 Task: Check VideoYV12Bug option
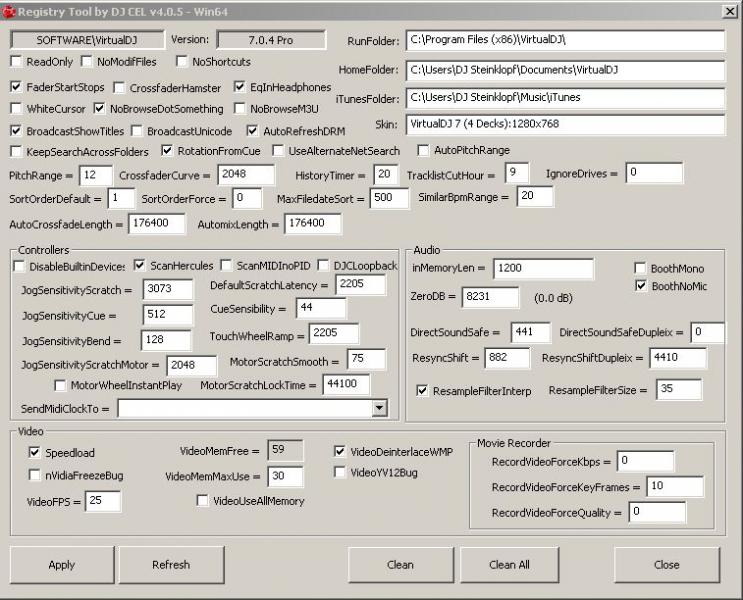click(340, 473)
